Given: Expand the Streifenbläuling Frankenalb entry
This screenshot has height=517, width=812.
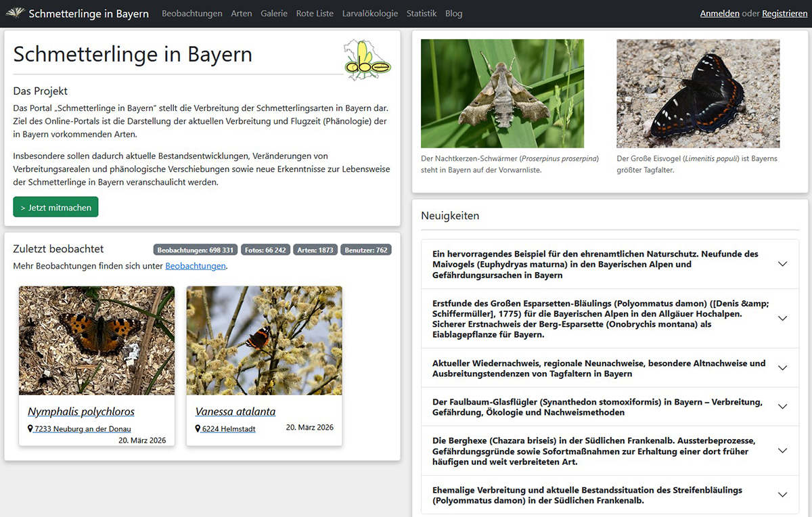Looking at the screenshot, I should click(782, 495).
